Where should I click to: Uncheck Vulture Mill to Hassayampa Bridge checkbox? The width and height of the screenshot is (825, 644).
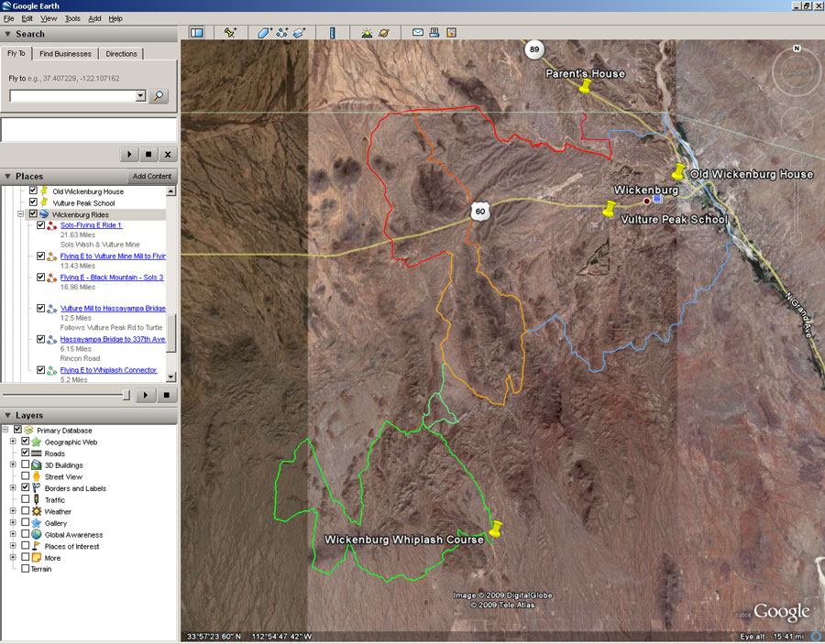40,308
